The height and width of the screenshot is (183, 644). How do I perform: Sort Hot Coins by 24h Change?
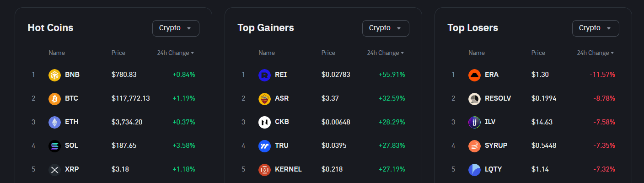tap(176, 53)
